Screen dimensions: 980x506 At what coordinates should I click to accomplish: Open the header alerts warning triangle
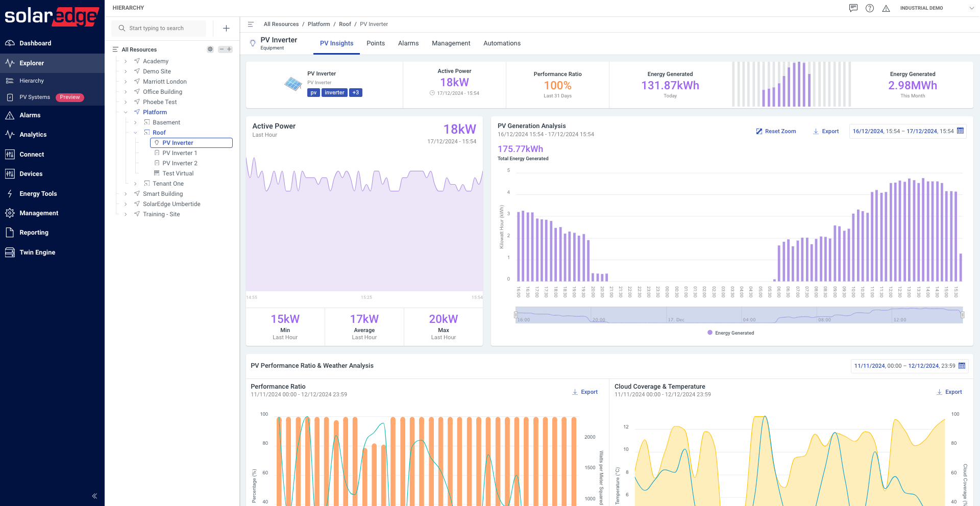(x=886, y=8)
